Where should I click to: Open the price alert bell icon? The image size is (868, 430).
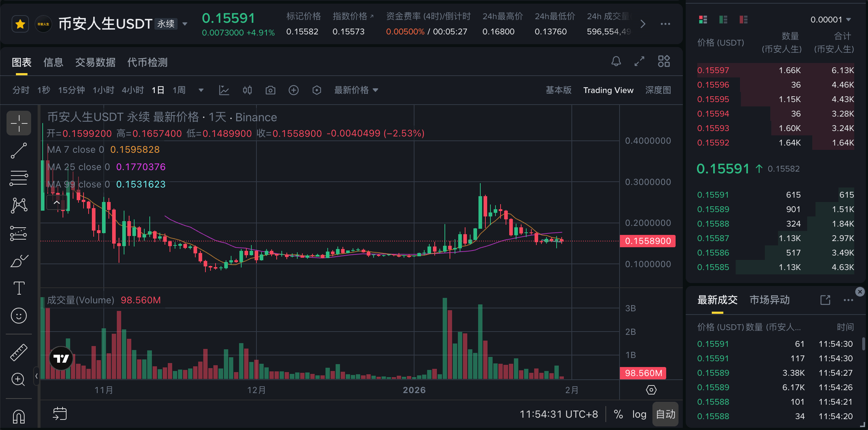pos(616,62)
